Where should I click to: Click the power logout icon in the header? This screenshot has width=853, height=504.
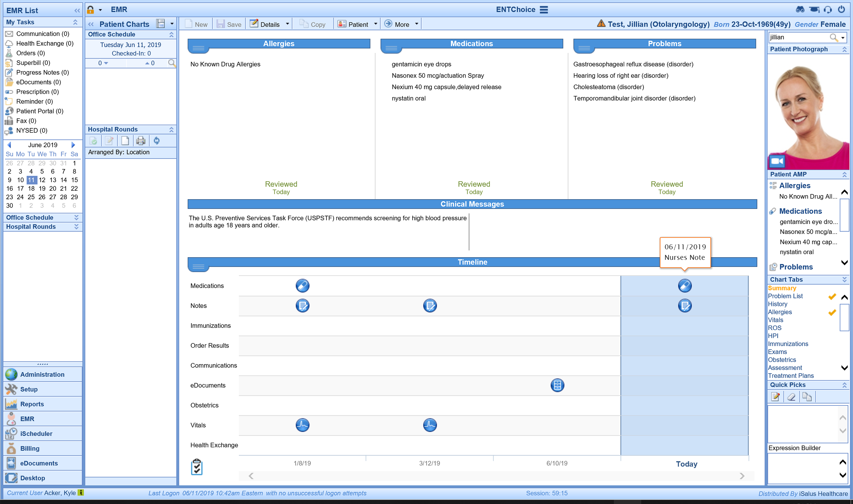pyautogui.click(x=842, y=10)
